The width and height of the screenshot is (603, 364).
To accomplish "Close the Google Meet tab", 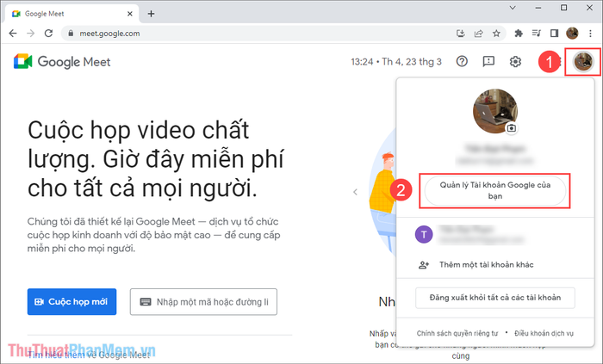I will [x=130, y=14].
